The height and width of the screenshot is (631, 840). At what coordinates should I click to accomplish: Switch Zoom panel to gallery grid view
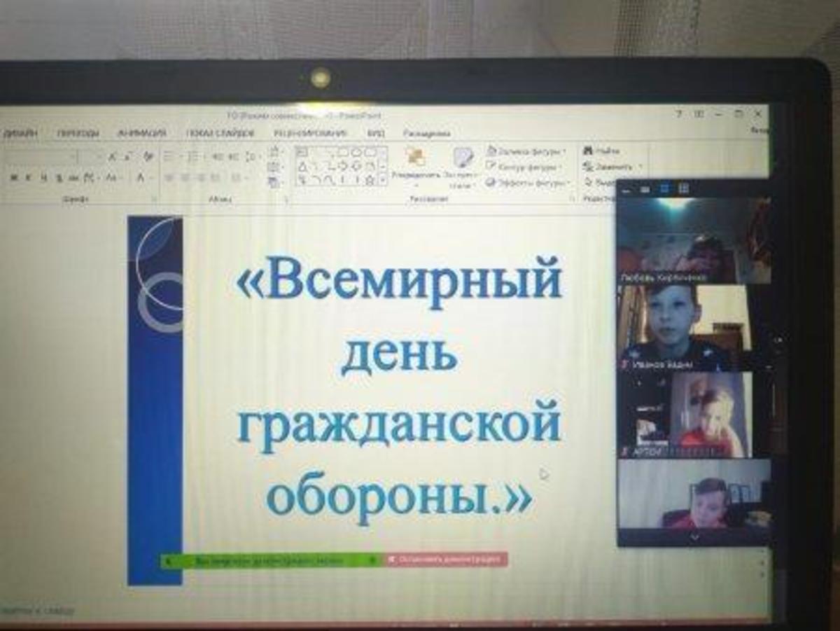[x=684, y=188]
